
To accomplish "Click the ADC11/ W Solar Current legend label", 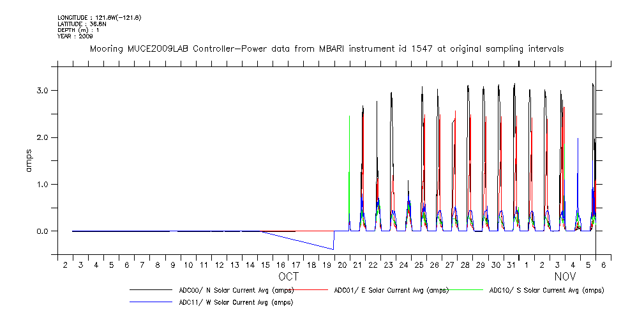I will [236, 302].
